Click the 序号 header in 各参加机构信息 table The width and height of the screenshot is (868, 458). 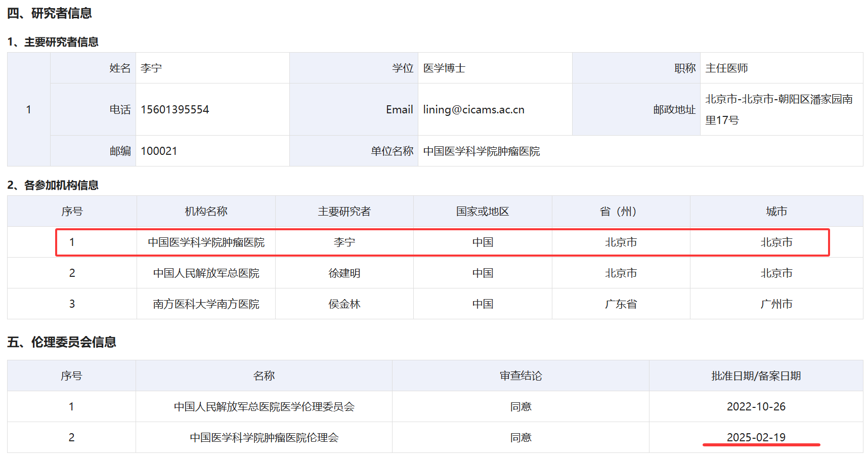coord(72,211)
